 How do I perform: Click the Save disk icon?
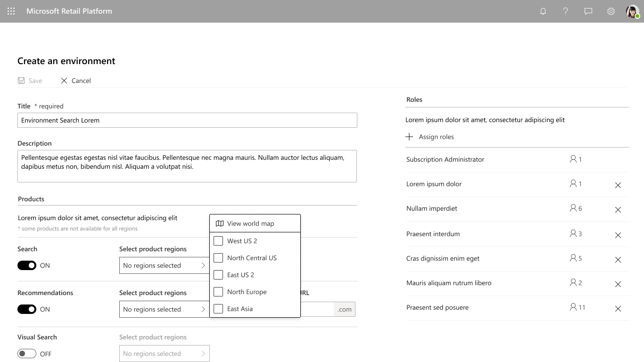(21, 81)
